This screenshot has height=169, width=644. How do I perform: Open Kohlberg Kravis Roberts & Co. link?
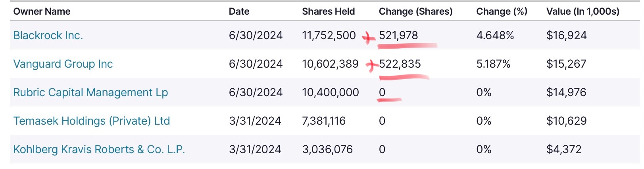[x=99, y=150]
